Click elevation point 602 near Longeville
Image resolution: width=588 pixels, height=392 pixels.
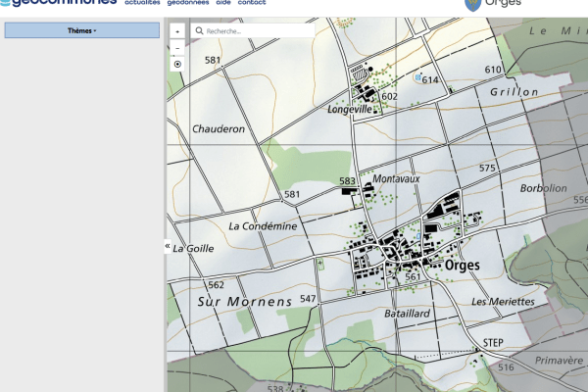point(389,97)
